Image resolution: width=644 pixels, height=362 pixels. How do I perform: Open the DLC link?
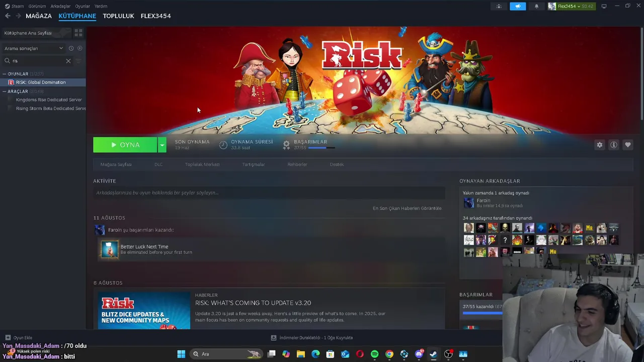point(158,164)
